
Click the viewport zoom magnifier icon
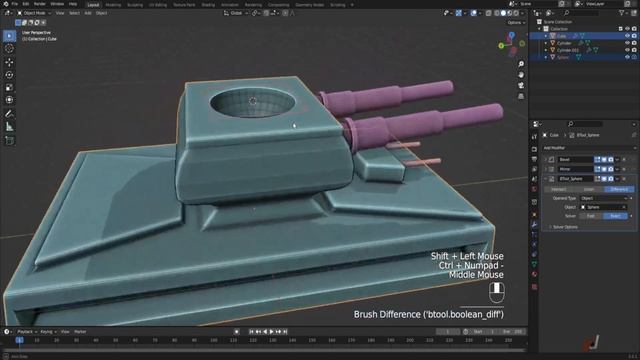521,64
